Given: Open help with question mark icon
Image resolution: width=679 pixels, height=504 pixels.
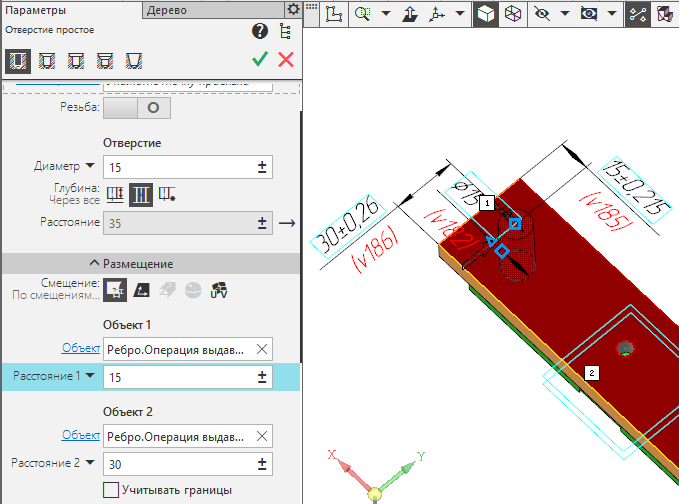Looking at the screenshot, I should pos(260,31).
